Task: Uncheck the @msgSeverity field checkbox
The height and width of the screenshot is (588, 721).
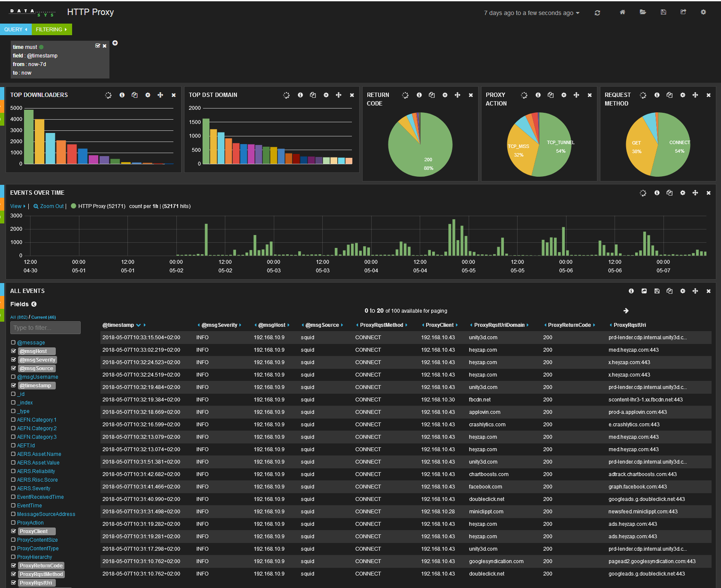Action: 13,359
